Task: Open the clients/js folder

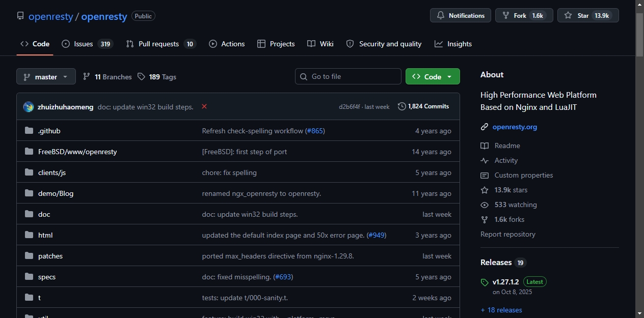Action: (x=52, y=172)
